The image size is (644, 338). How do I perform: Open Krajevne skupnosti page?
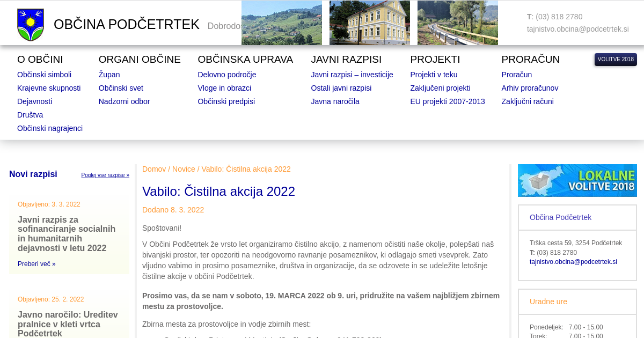coord(49,88)
